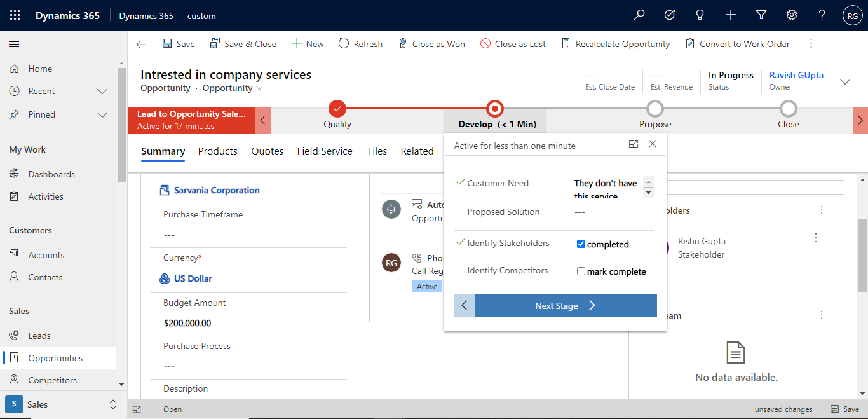Open the app launcher waffle icon
This screenshot has width=868, height=419.
click(15, 15)
